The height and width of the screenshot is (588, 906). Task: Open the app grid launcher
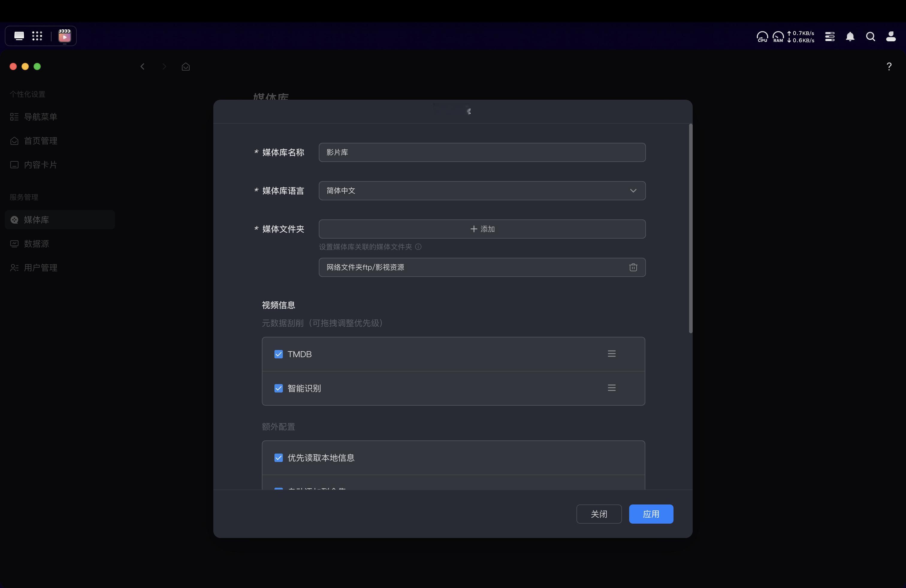[x=37, y=36]
